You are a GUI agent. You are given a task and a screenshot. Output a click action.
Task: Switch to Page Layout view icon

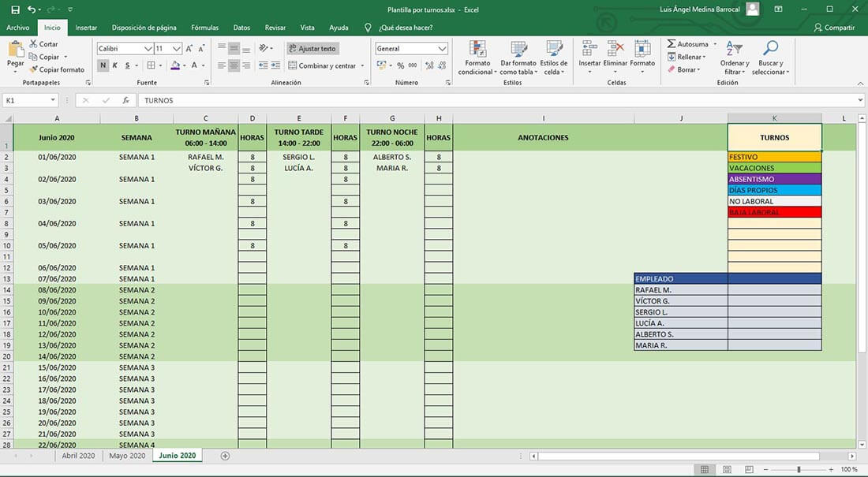coord(727,469)
